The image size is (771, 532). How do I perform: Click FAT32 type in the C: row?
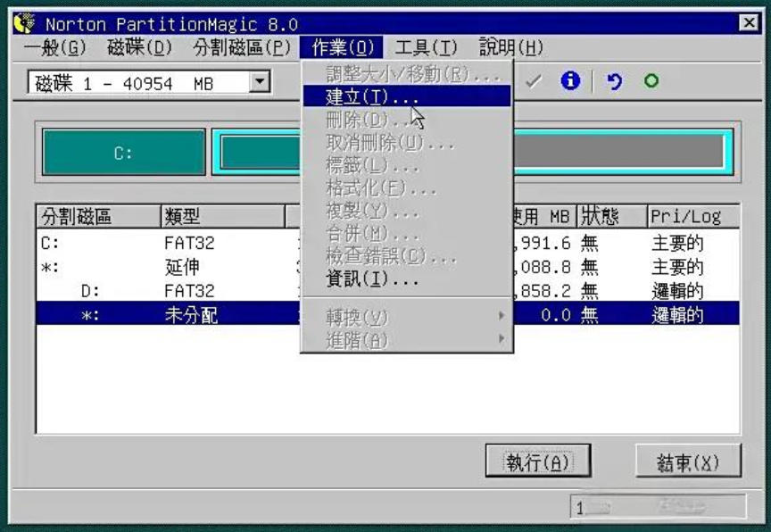(189, 243)
